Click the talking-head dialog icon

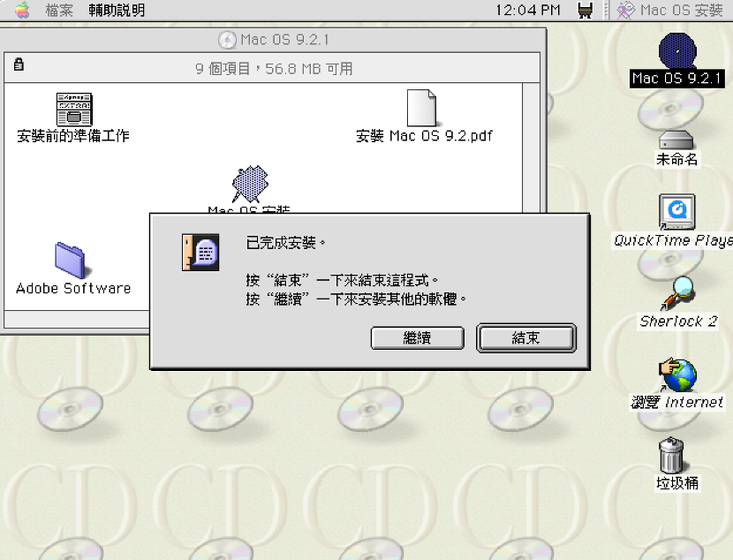point(200,253)
